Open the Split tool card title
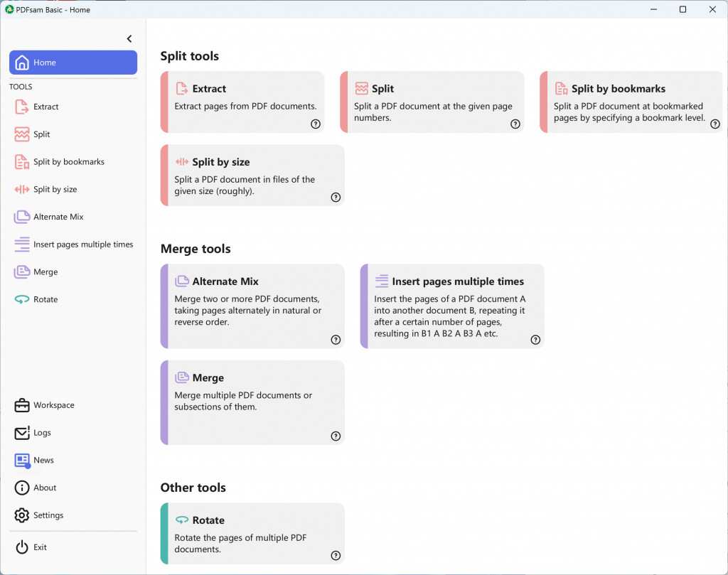The image size is (728, 575). click(x=382, y=89)
